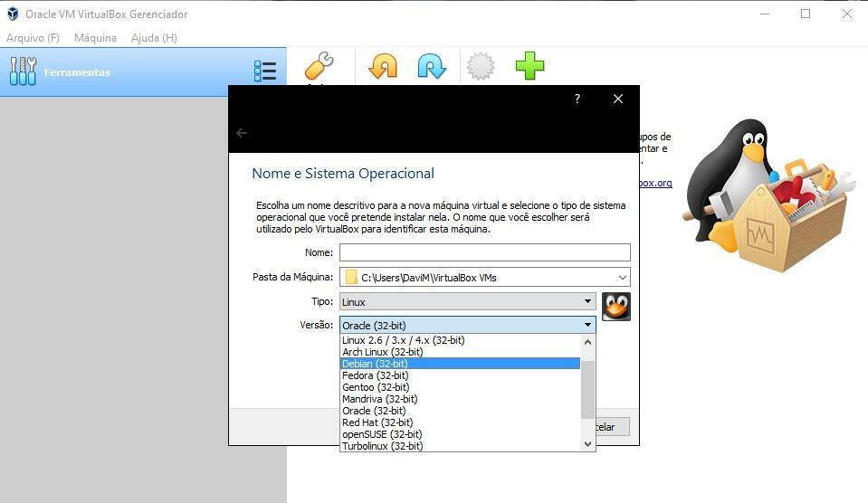Select Red Hat (32-bit) option

click(460, 422)
